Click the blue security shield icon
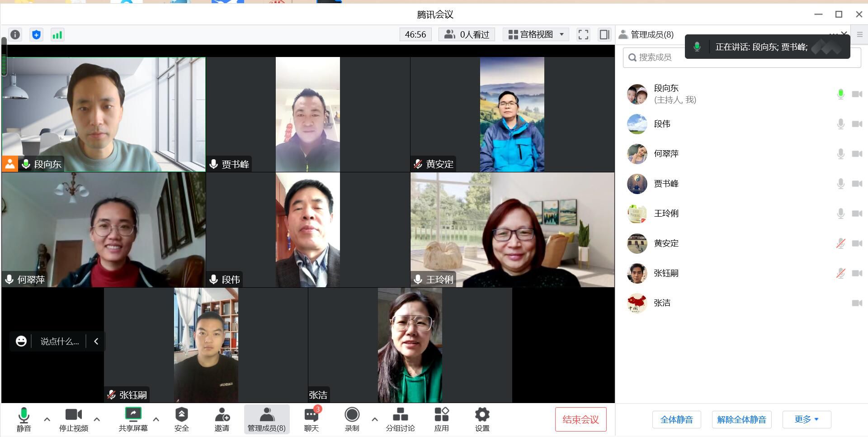 click(x=36, y=35)
